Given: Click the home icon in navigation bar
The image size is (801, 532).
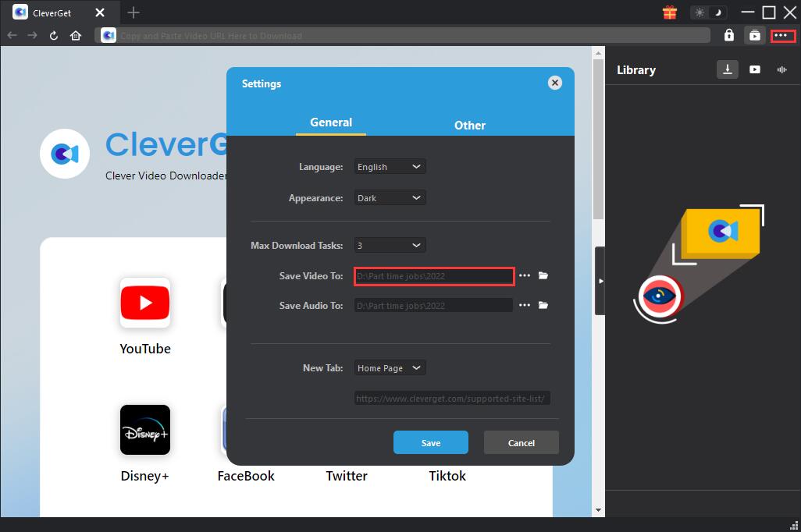Looking at the screenshot, I should 76,35.
